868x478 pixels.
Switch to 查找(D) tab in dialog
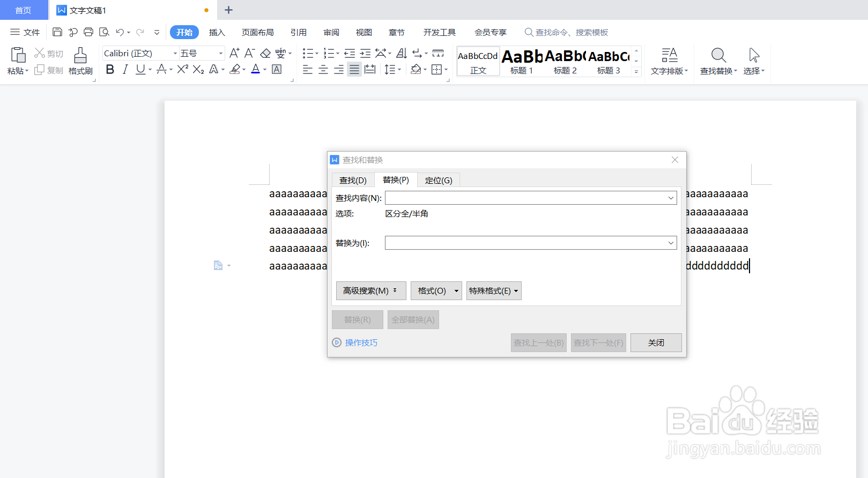353,180
